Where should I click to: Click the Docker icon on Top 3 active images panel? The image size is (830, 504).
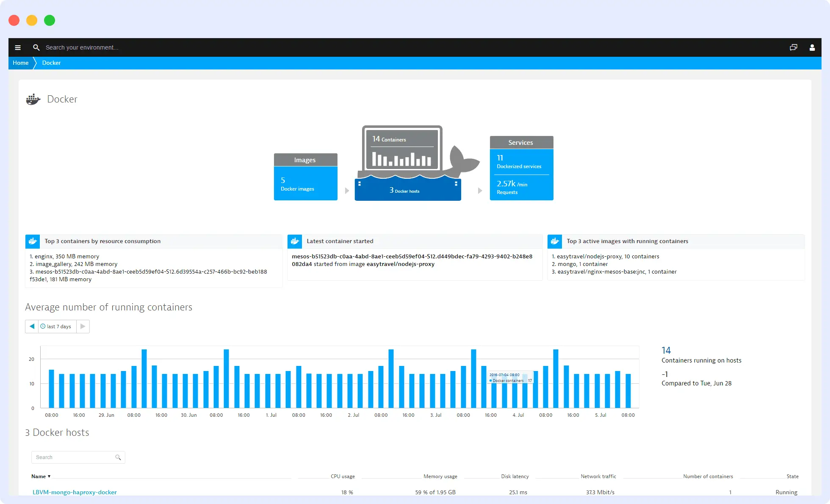(555, 241)
